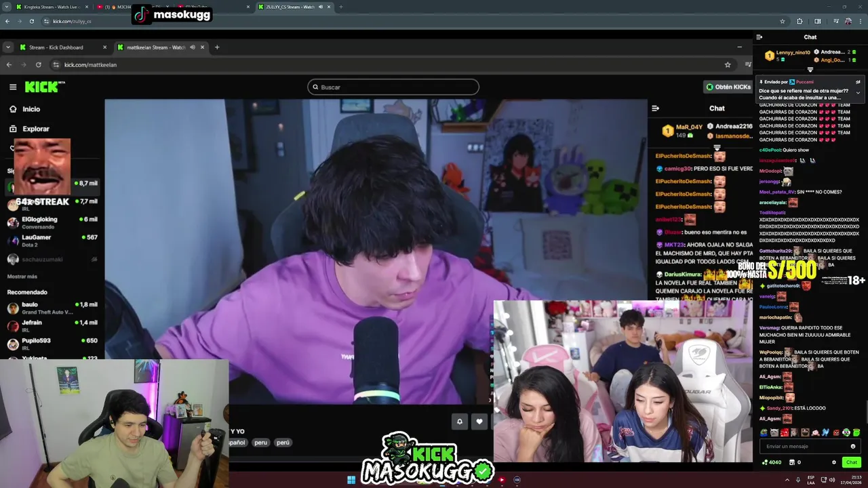Open chat settings gear icon

tap(834, 462)
